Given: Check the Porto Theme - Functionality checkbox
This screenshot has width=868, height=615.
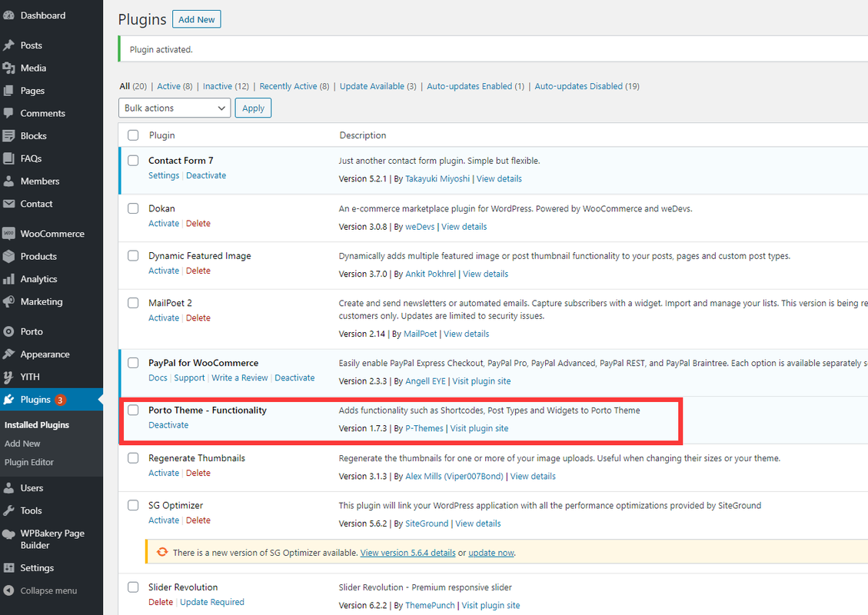Looking at the screenshot, I should 134,411.
